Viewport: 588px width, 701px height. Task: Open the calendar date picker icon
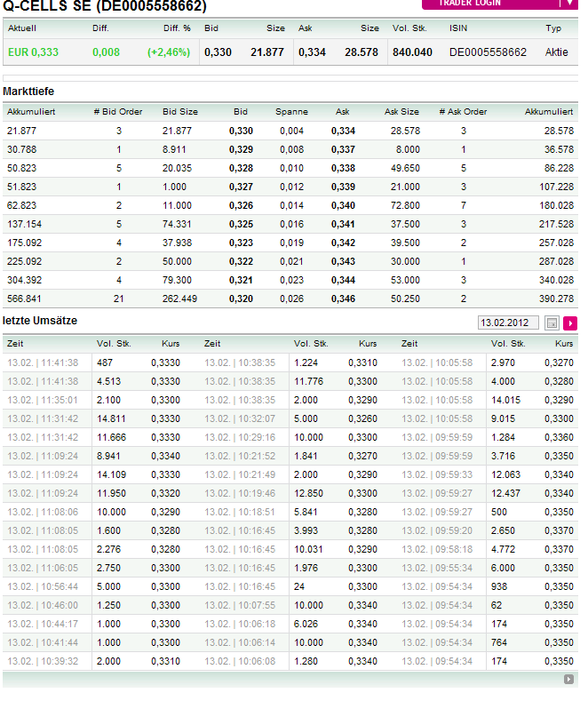(552, 323)
